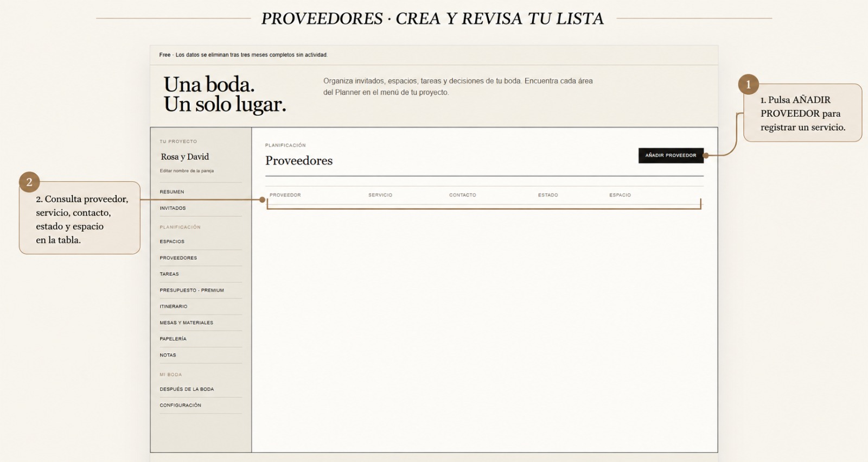
Task: Click the Free plan data notice
Action: (x=244, y=55)
